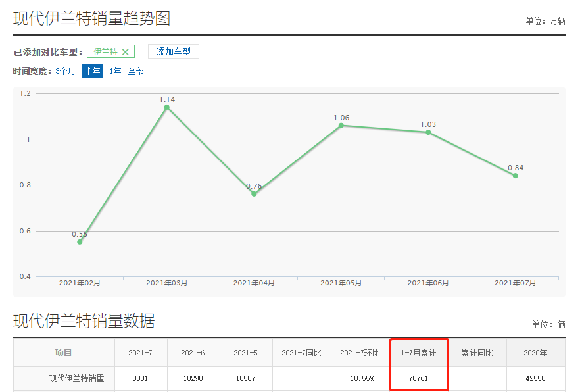Select the 3个月 time range
This screenshot has height=392, width=582.
pos(65,71)
